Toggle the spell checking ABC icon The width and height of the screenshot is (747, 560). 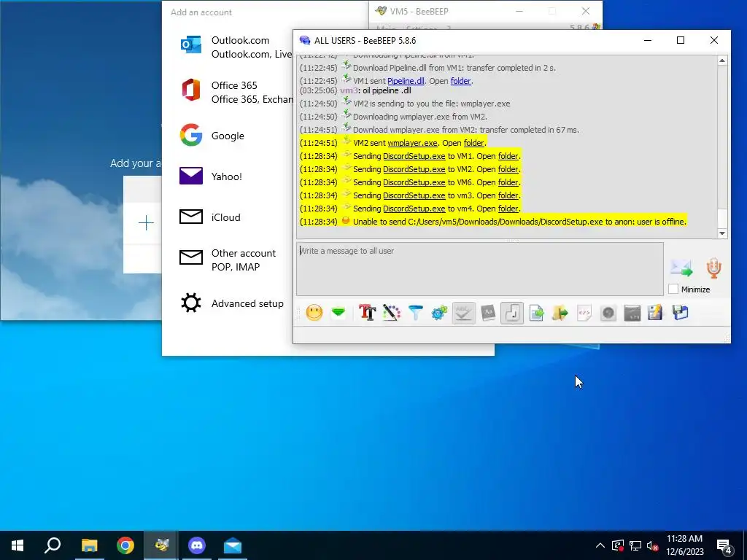pyautogui.click(x=463, y=313)
